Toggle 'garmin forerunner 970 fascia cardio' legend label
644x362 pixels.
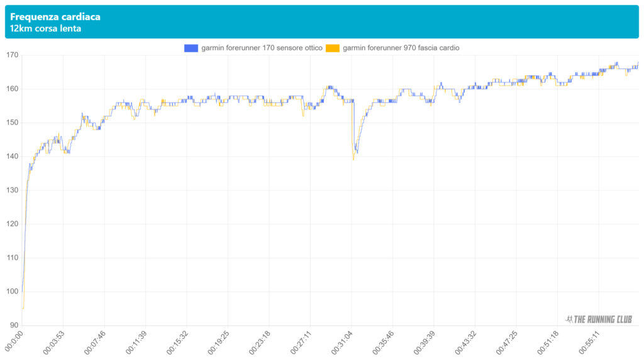[x=401, y=48]
